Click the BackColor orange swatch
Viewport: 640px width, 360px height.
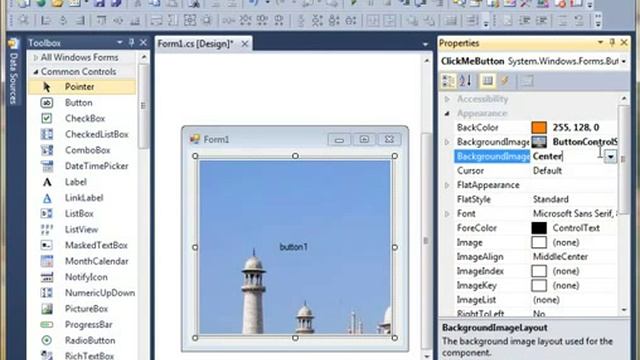tap(539, 128)
